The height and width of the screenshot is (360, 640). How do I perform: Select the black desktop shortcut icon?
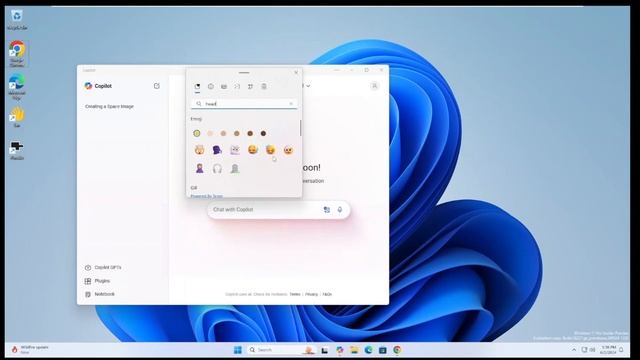pos(17,150)
